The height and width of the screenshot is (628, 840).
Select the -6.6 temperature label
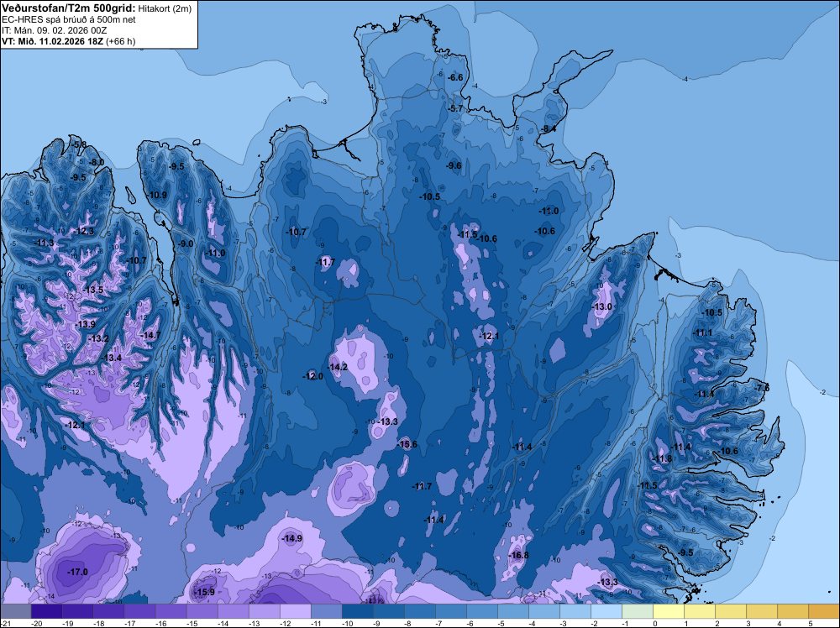tap(454, 77)
